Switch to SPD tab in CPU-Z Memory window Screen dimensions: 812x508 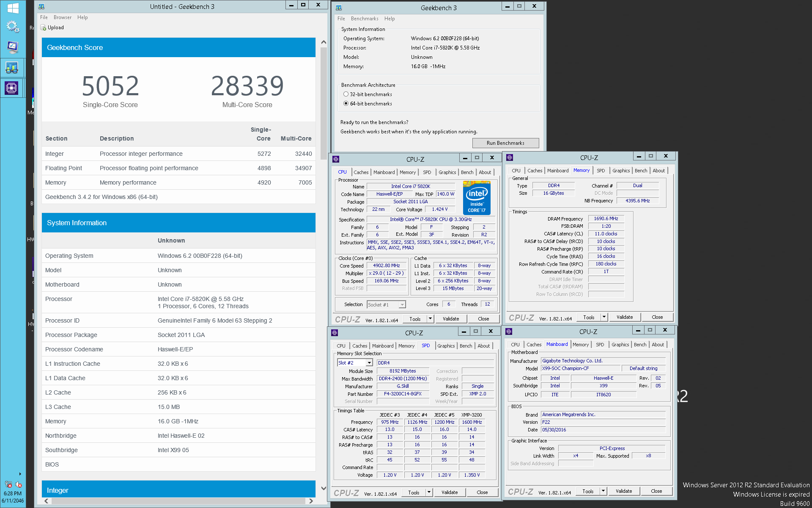(601, 171)
